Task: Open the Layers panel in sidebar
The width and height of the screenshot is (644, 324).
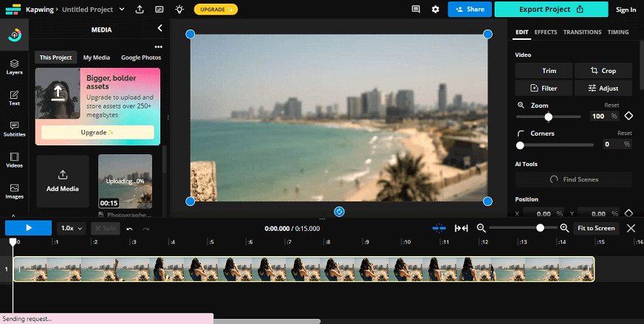Action: [14, 67]
